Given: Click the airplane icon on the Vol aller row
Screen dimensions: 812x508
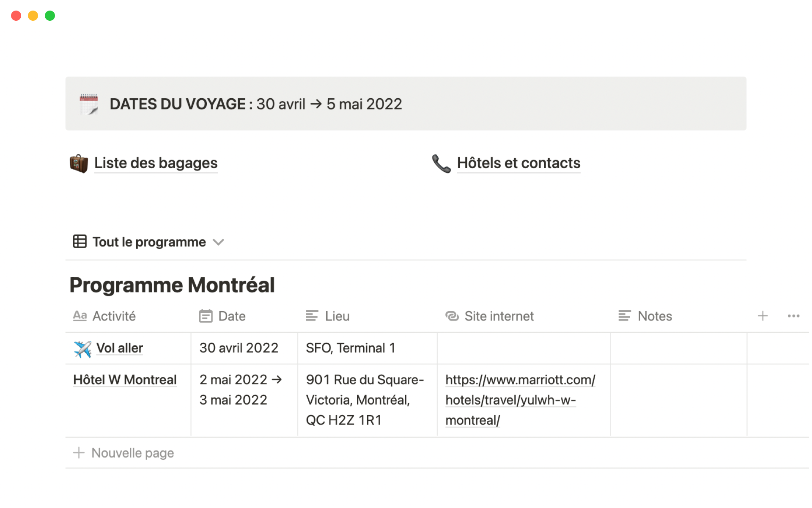Looking at the screenshot, I should click(82, 349).
